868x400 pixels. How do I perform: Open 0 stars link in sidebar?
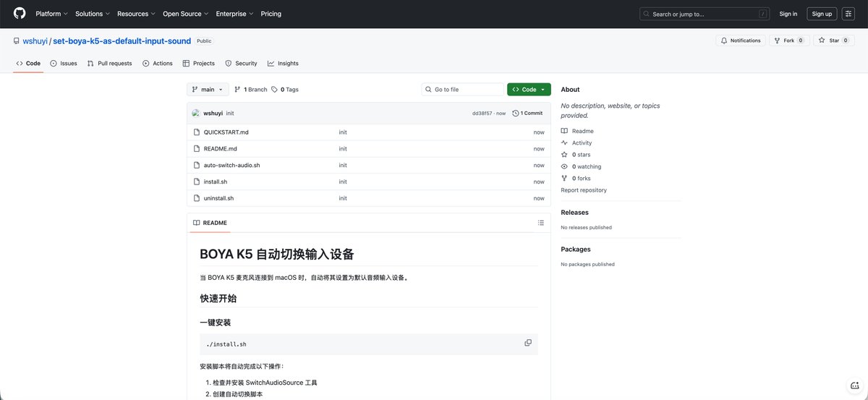click(x=576, y=155)
